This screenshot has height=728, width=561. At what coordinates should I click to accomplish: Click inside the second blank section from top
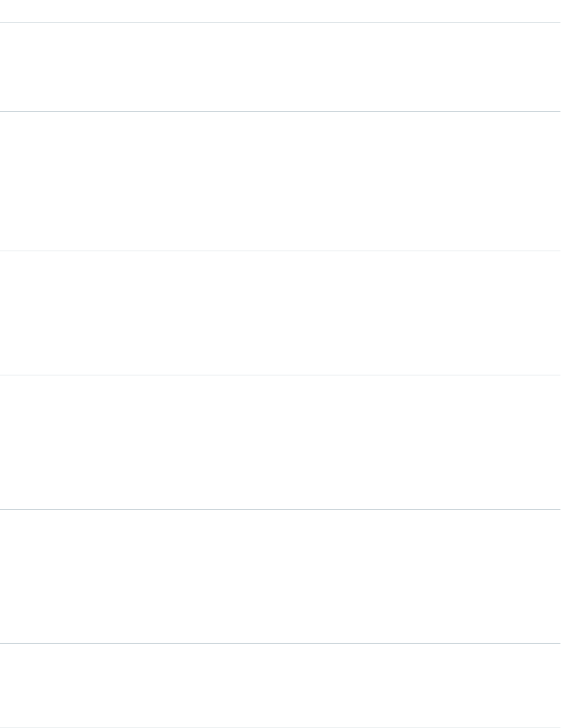(x=280, y=181)
